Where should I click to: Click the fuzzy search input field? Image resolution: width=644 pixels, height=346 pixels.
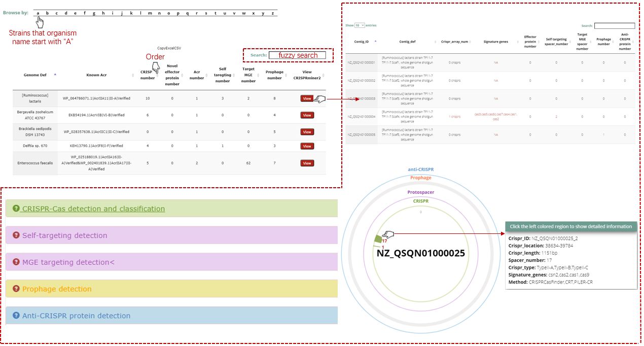coord(297,55)
